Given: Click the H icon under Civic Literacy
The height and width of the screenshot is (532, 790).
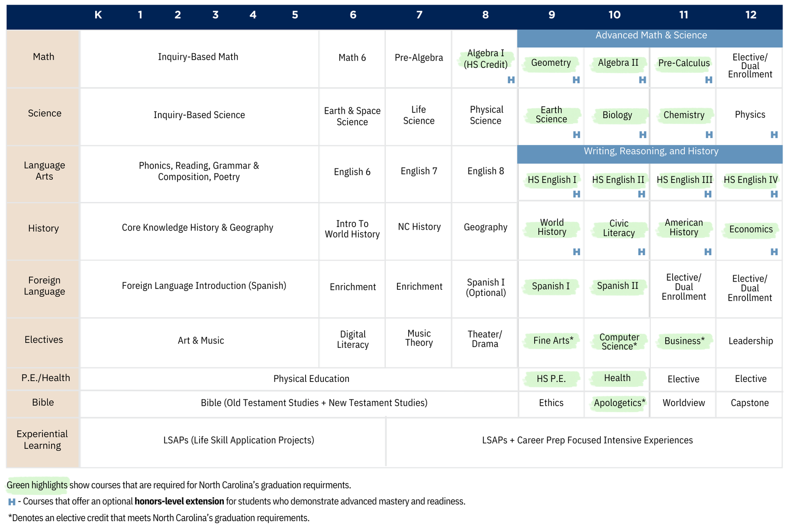Looking at the screenshot, I should (642, 252).
